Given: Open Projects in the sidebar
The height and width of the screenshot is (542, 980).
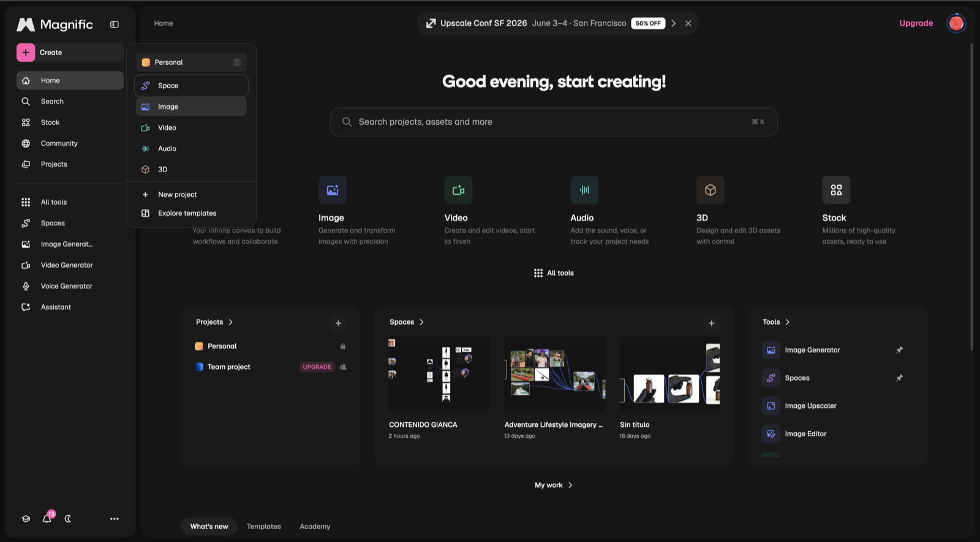Looking at the screenshot, I should pyautogui.click(x=70, y=164).
